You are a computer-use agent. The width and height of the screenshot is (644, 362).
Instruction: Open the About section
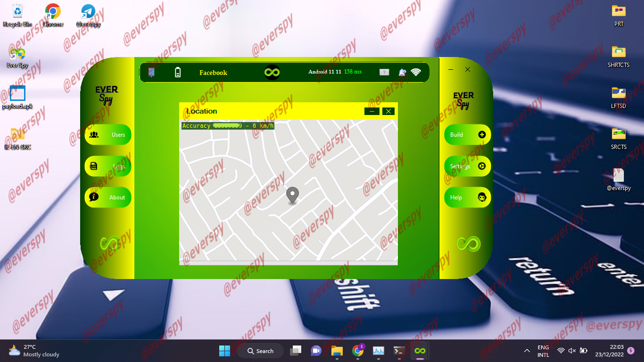coord(108,197)
